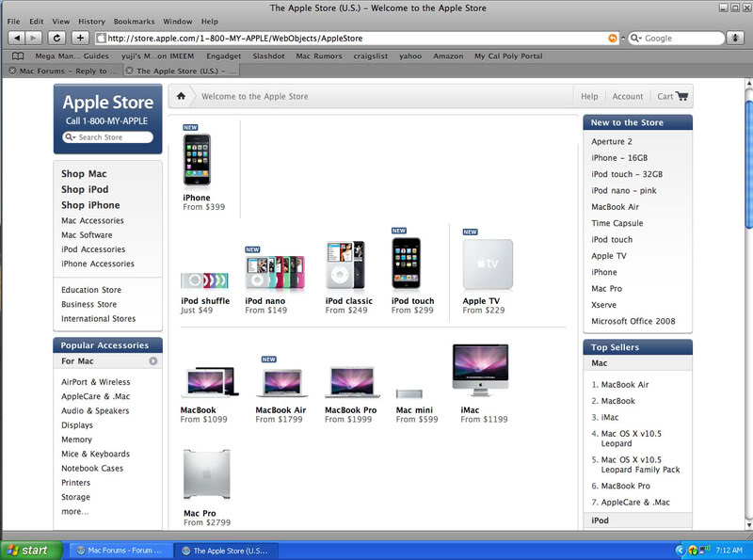
Task: Open the History menu
Action: point(91,22)
